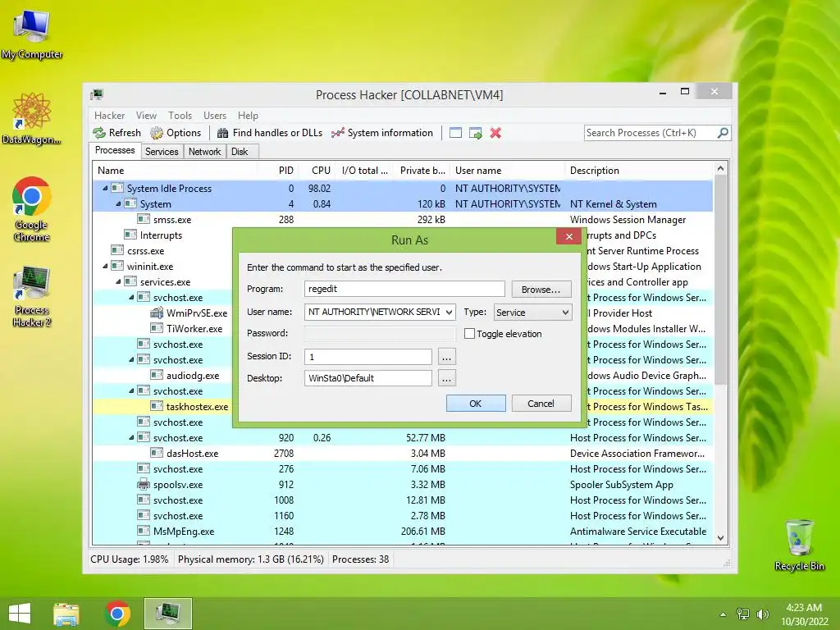This screenshot has width=840, height=630.
Task: Open File Explorer from taskbar
Action: click(x=66, y=614)
